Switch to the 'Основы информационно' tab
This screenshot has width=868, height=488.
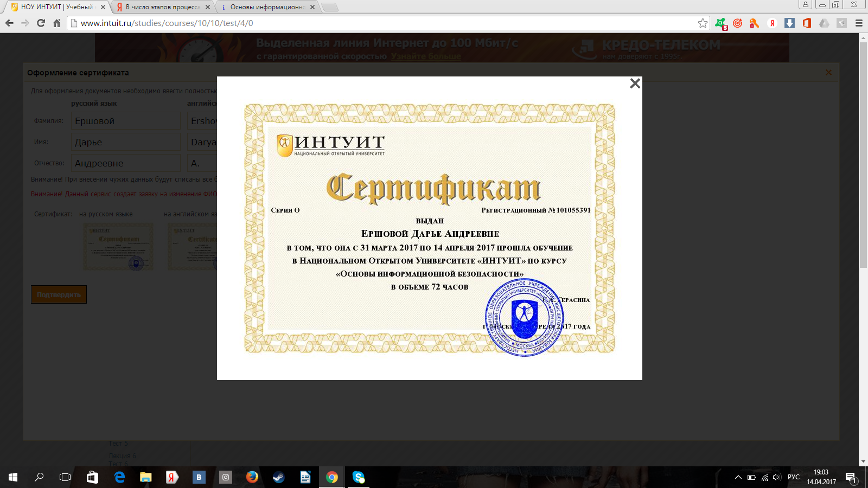267,7
